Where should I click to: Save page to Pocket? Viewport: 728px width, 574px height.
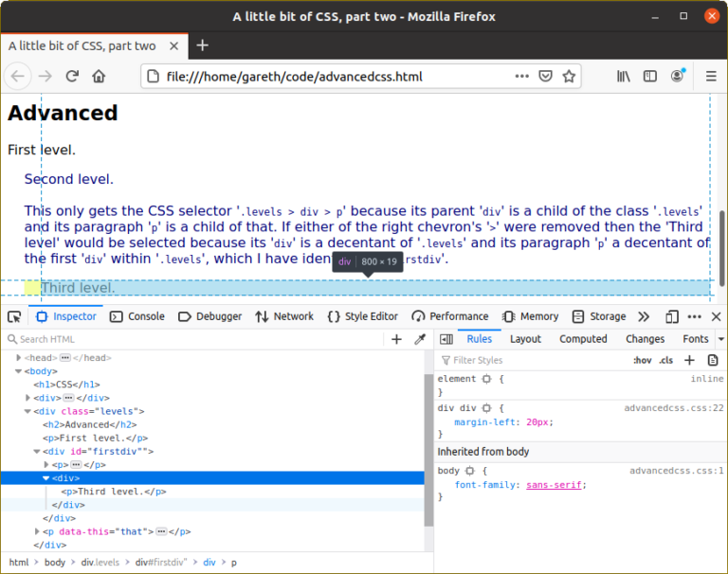point(545,76)
